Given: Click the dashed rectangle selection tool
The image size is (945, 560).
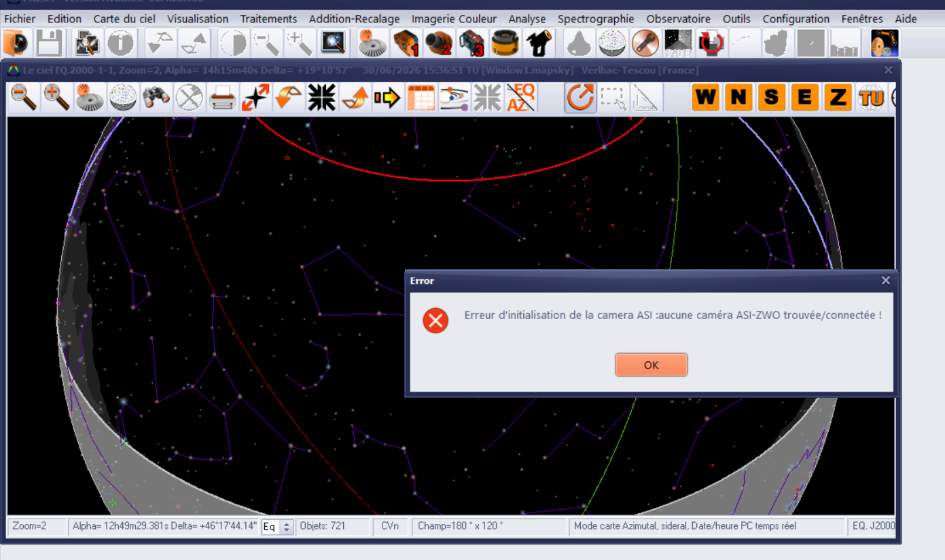Looking at the screenshot, I should point(613,98).
